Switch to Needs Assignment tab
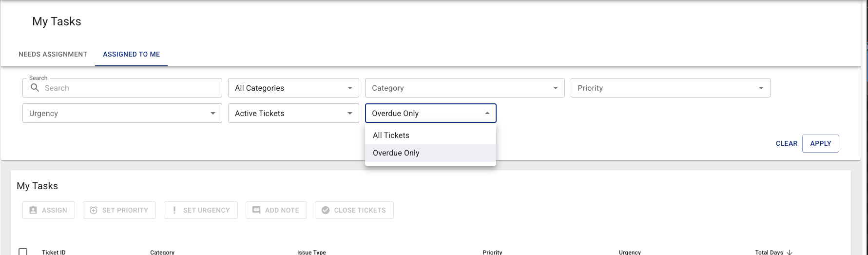Image resolution: width=868 pixels, height=255 pixels. [x=53, y=54]
